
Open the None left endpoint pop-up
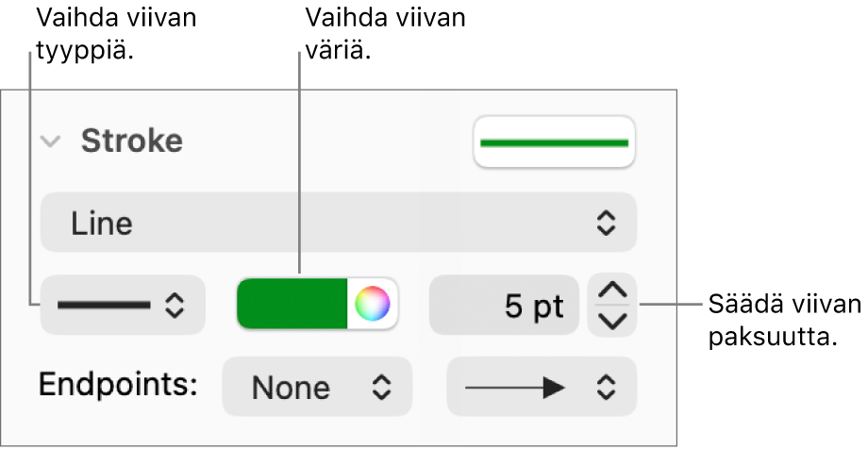coord(317,387)
